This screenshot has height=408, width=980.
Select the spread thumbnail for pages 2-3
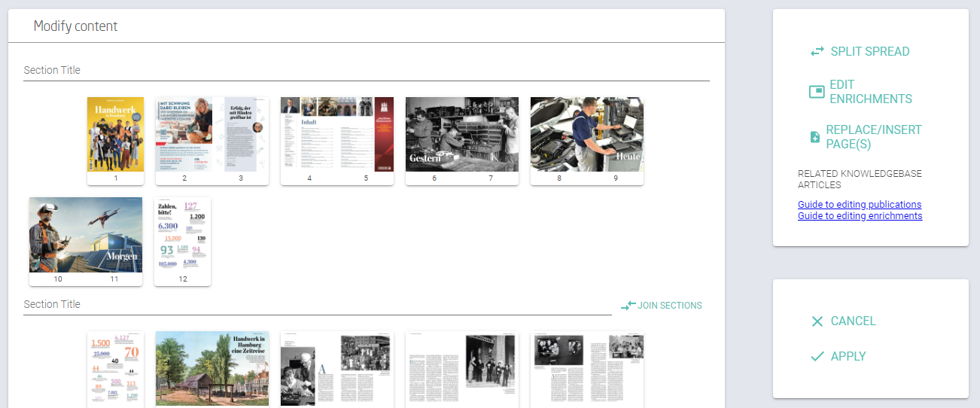pyautogui.click(x=212, y=135)
